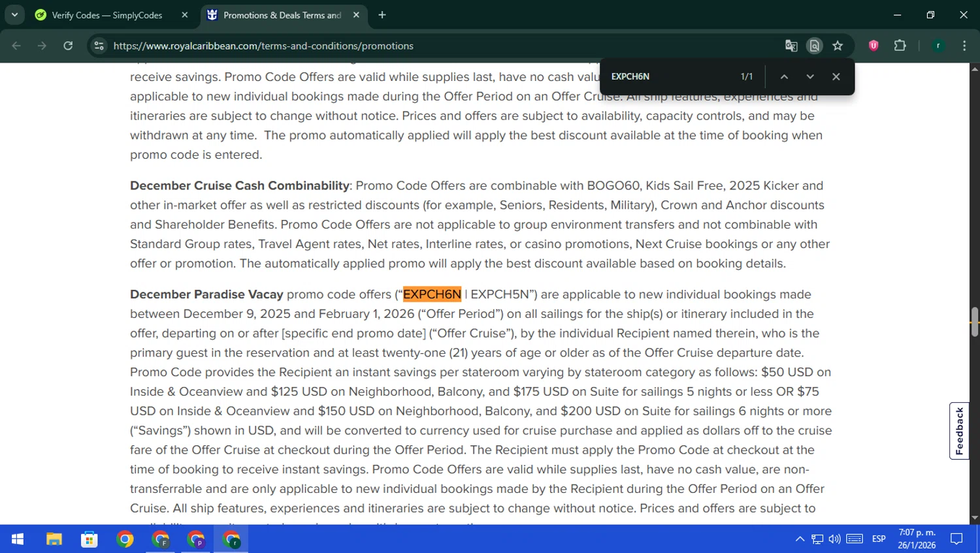Open the browser profile avatar

tap(938, 46)
